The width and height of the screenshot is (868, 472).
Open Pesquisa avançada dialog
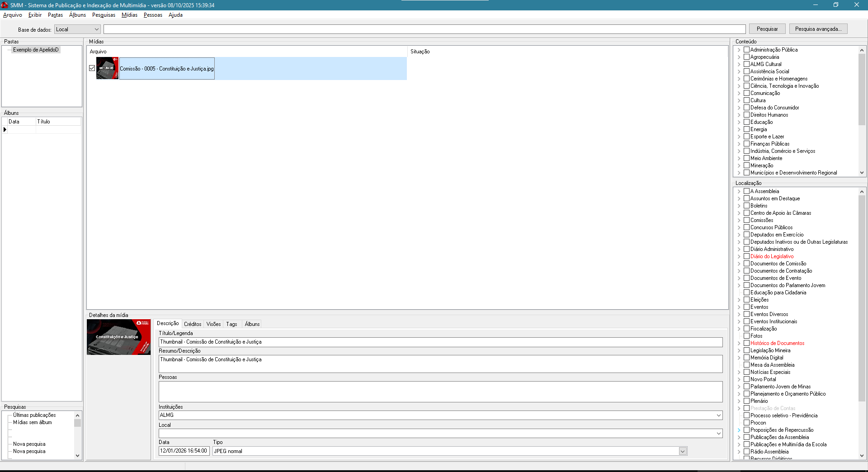point(818,29)
